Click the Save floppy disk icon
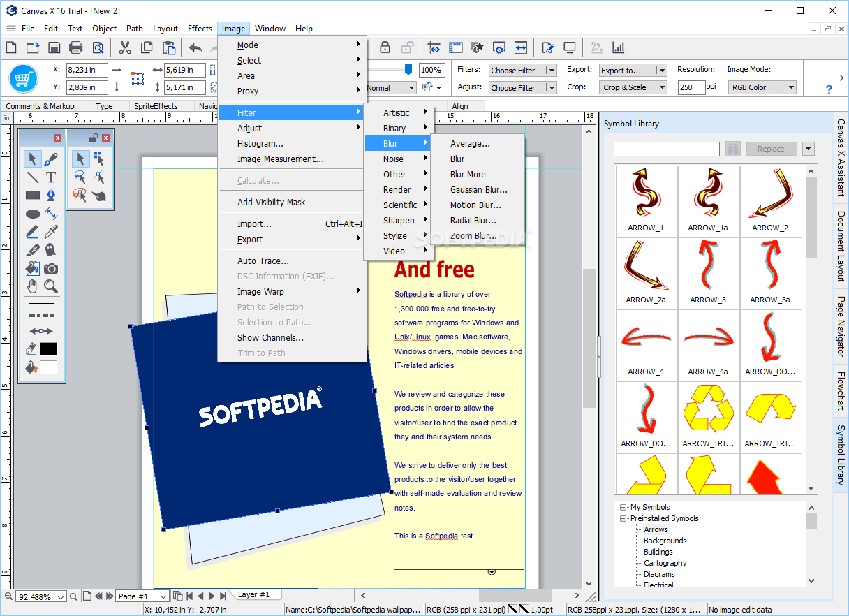Screen dimensions: 849x616 54,47
